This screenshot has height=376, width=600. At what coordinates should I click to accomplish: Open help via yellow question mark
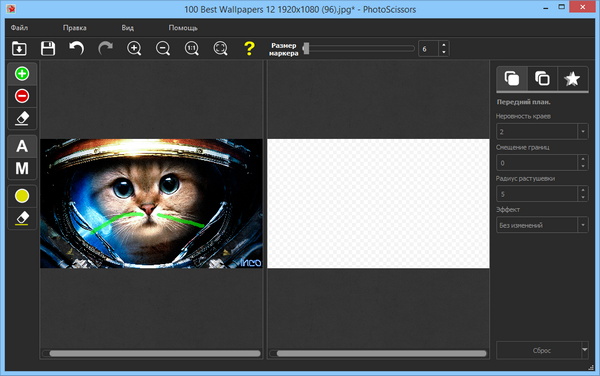coord(249,49)
